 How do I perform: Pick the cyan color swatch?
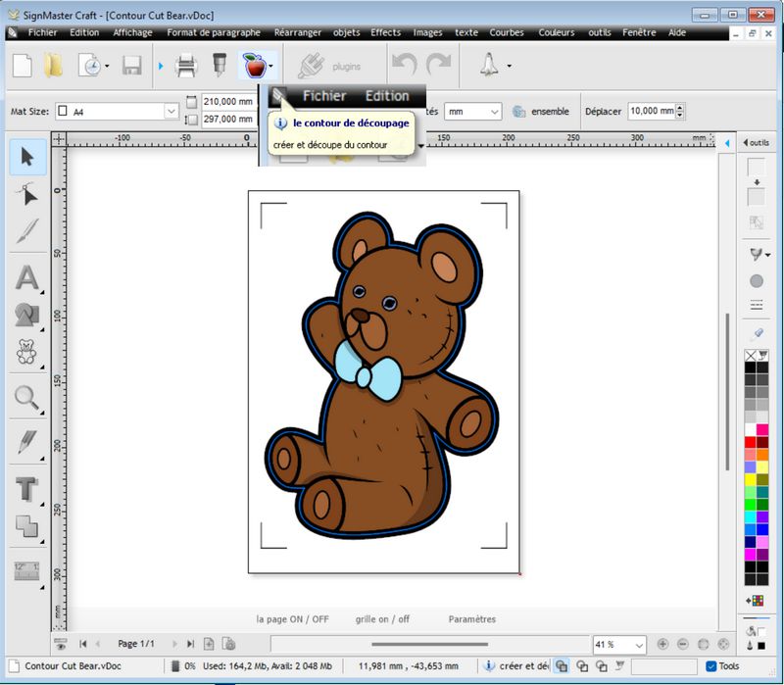[x=751, y=517]
